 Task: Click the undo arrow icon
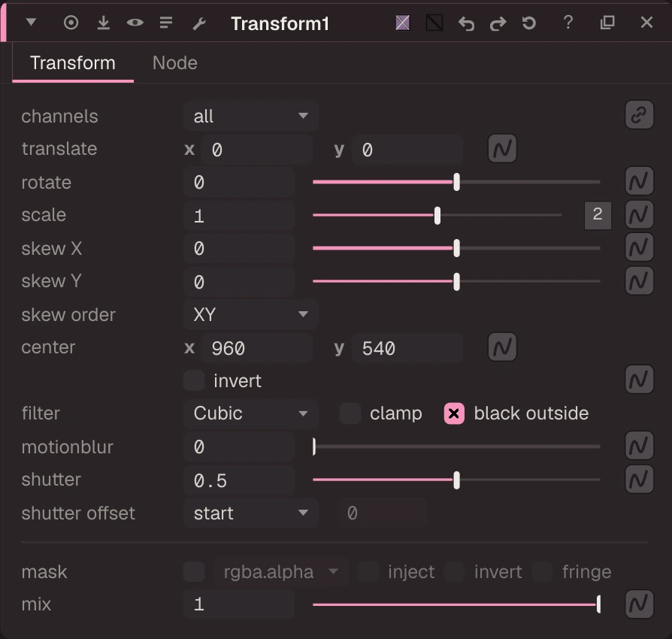click(x=466, y=23)
